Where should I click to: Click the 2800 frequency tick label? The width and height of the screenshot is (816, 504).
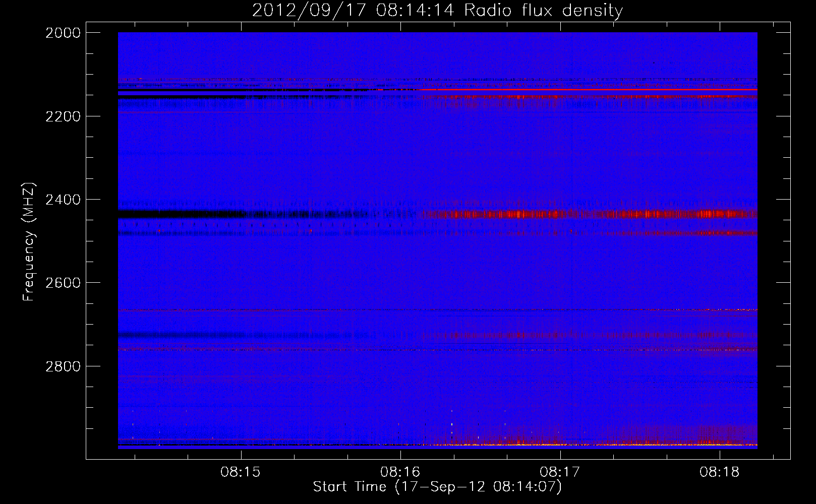tap(63, 366)
